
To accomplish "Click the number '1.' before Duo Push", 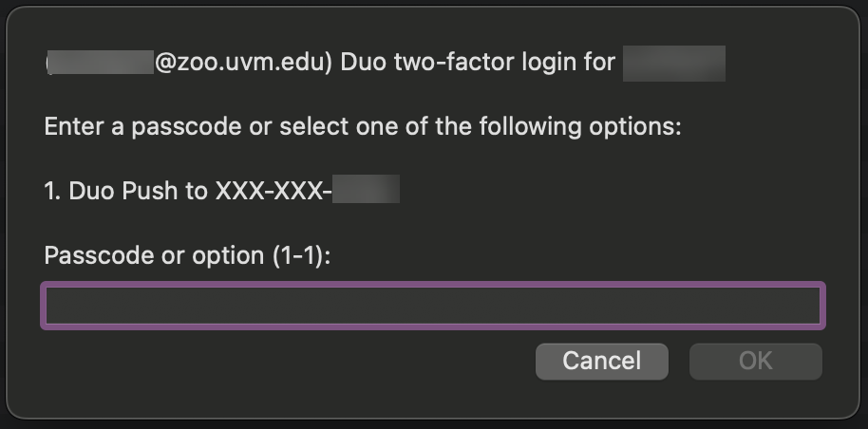I will pos(53,191).
